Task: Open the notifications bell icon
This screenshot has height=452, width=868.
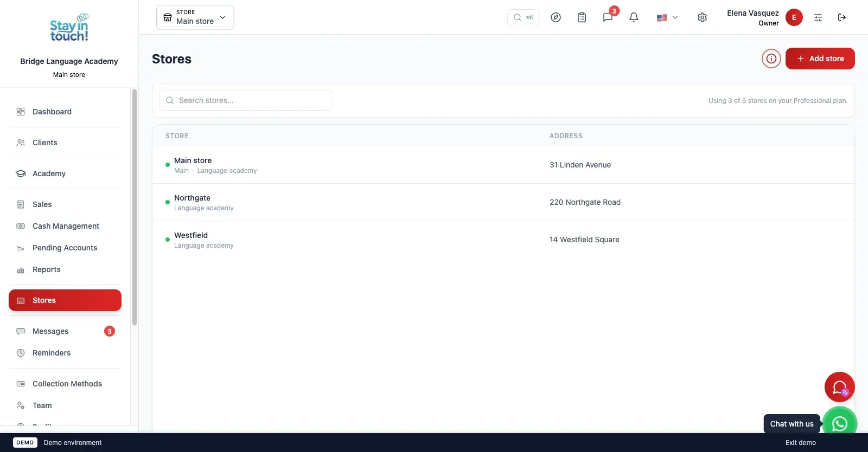Action: pos(634,17)
